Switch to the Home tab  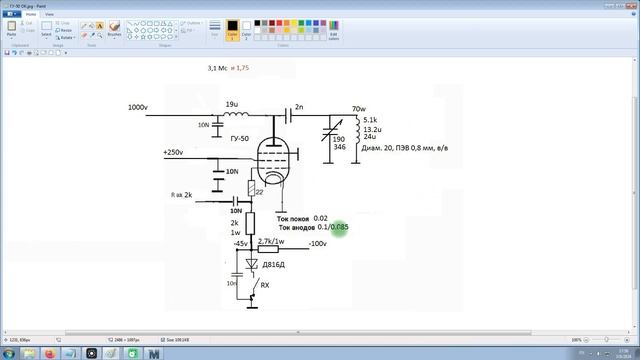click(x=31, y=14)
